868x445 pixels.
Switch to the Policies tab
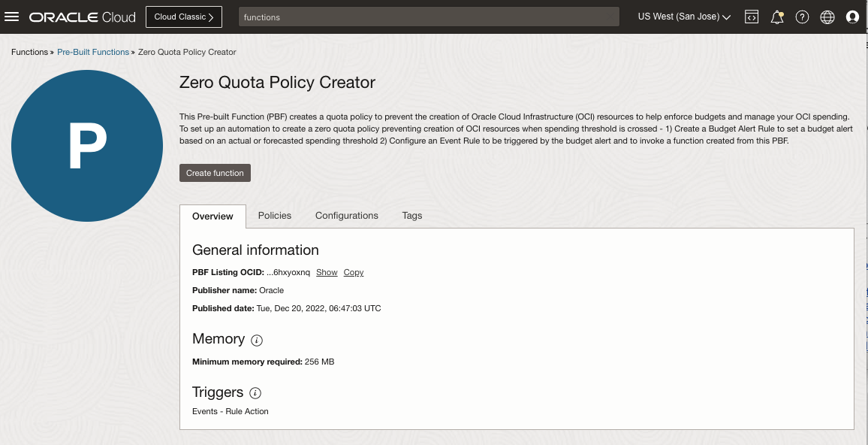[274, 215]
